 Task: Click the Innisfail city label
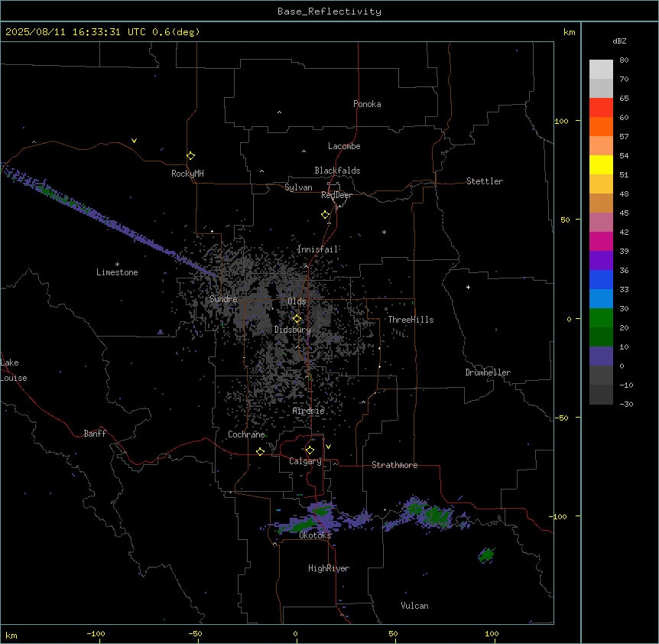pos(318,249)
